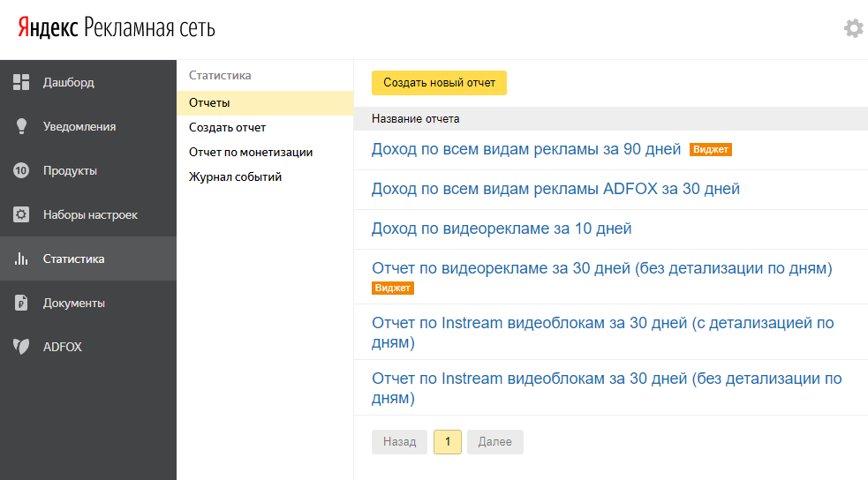Click the Dashboard grid icon

(21, 82)
